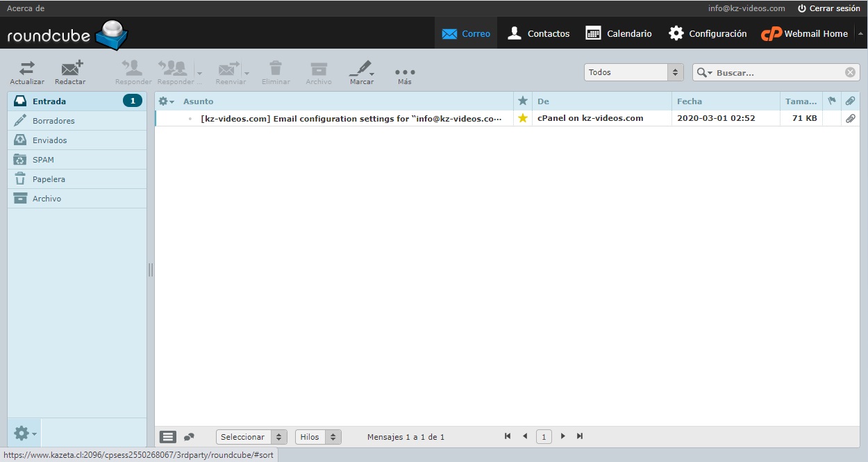The height and width of the screenshot is (462, 868).
Task: Click Cerrar sesión to log out
Action: coord(828,8)
